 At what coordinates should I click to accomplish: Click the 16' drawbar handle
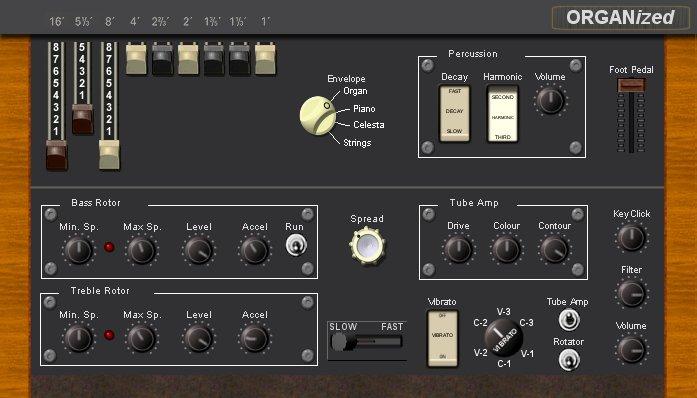click(x=56, y=155)
